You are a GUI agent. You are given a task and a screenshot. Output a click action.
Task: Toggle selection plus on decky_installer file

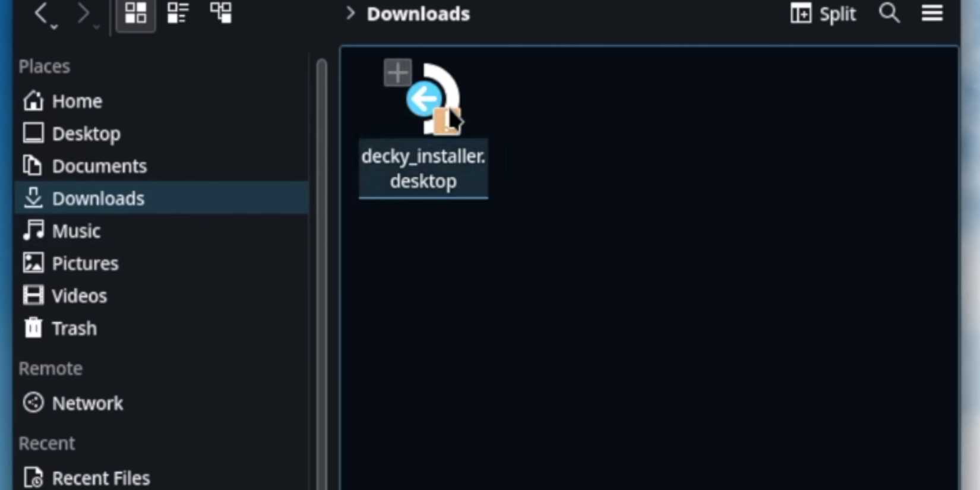pyautogui.click(x=397, y=73)
